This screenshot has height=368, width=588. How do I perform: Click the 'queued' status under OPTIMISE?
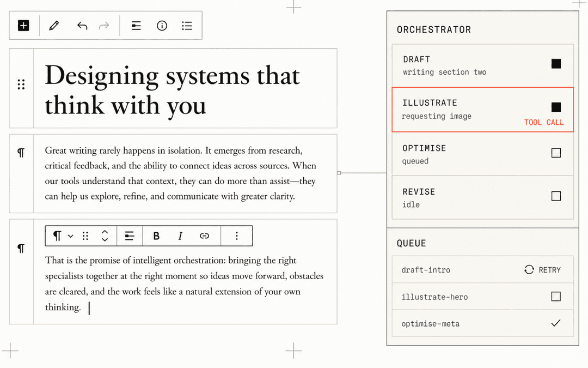click(x=415, y=161)
